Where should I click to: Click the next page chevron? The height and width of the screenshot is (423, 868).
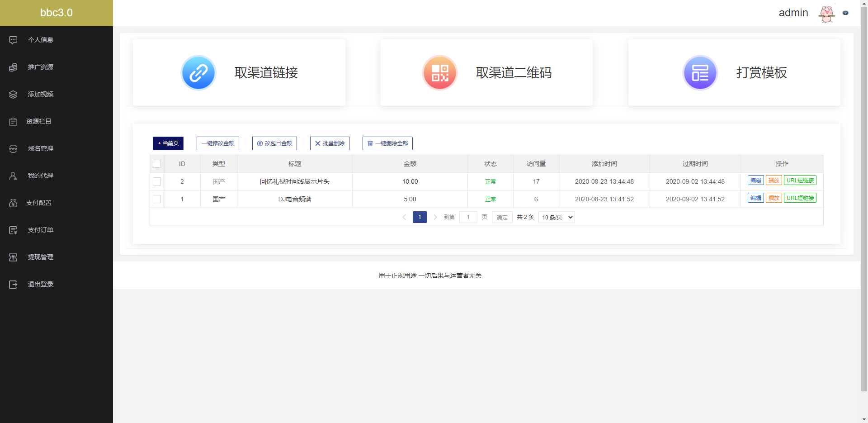coord(435,217)
